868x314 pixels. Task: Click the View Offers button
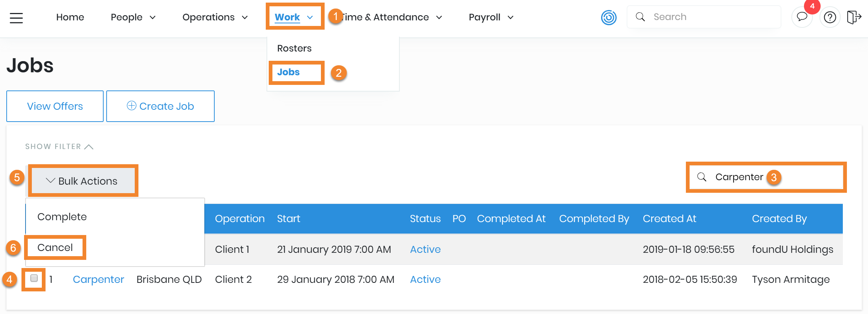click(x=55, y=106)
